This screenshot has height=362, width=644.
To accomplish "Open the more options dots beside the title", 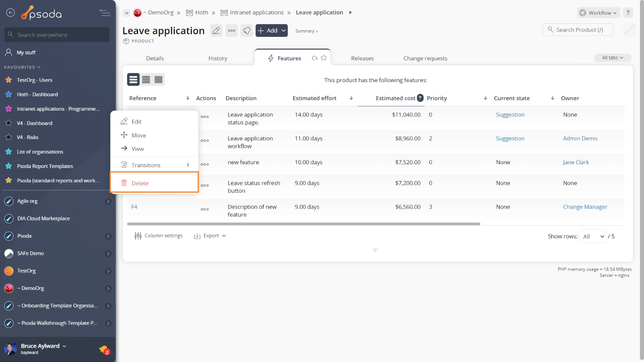I will (231, 31).
